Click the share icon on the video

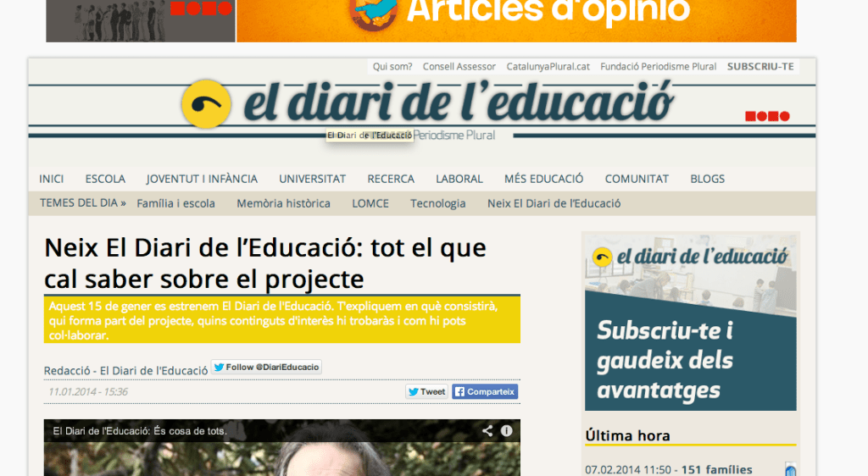(487, 430)
